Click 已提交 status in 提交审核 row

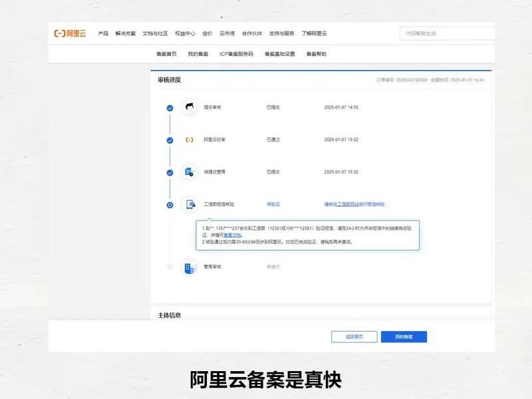273,107
